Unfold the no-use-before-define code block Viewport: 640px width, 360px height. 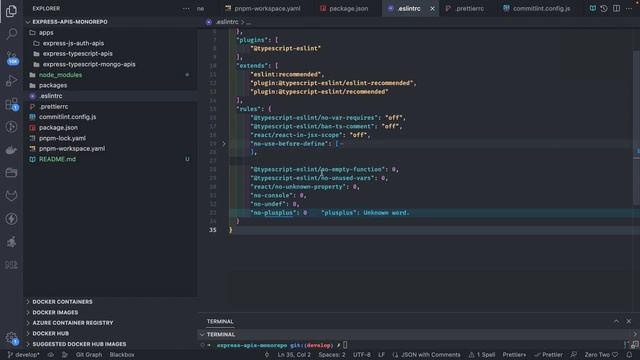(224, 144)
